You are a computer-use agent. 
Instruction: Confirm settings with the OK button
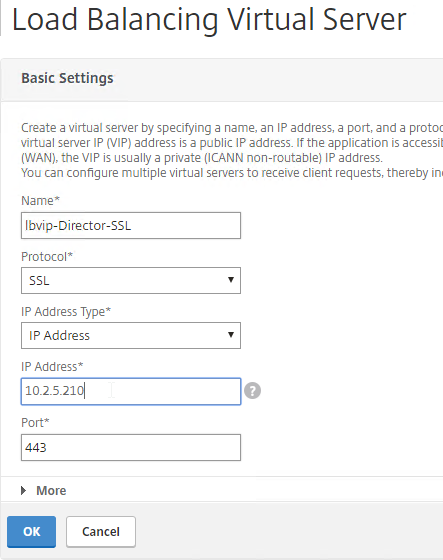point(31,531)
